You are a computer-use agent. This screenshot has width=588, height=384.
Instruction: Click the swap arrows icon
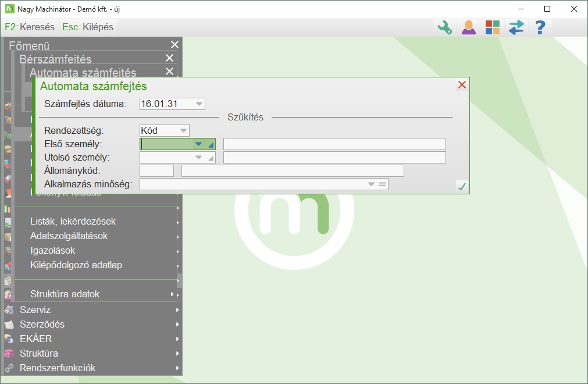[516, 27]
